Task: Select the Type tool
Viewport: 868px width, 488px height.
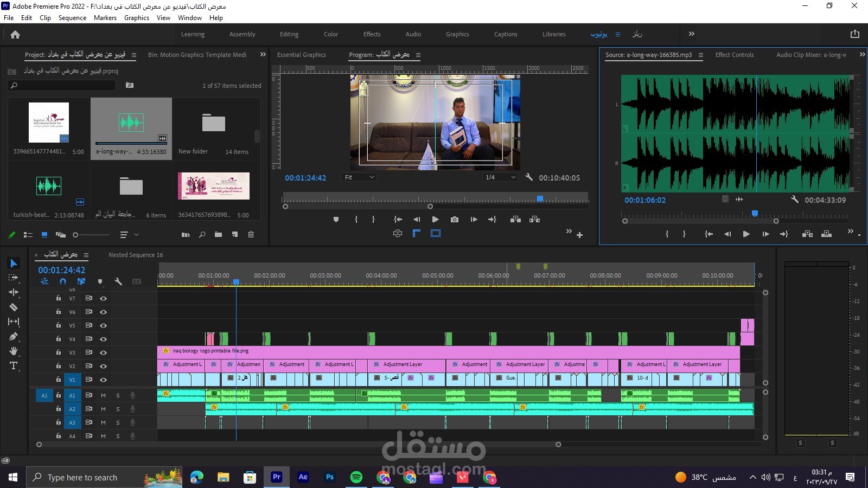Action: 14,365
